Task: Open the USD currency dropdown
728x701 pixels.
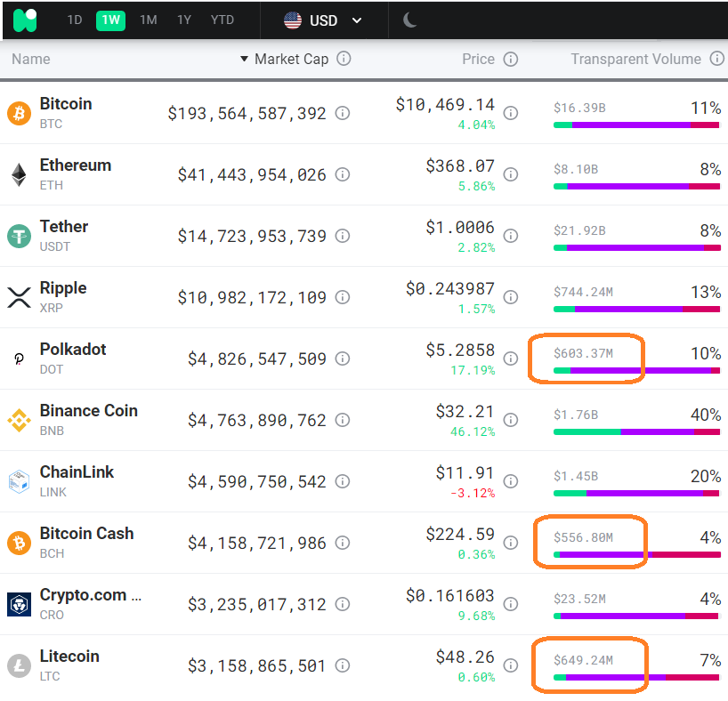Action: tap(323, 20)
